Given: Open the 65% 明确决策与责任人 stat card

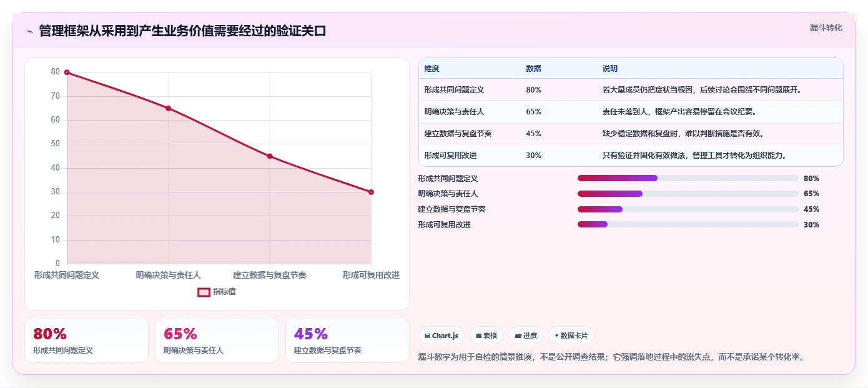Looking at the screenshot, I should pyautogui.click(x=217, y=340).
